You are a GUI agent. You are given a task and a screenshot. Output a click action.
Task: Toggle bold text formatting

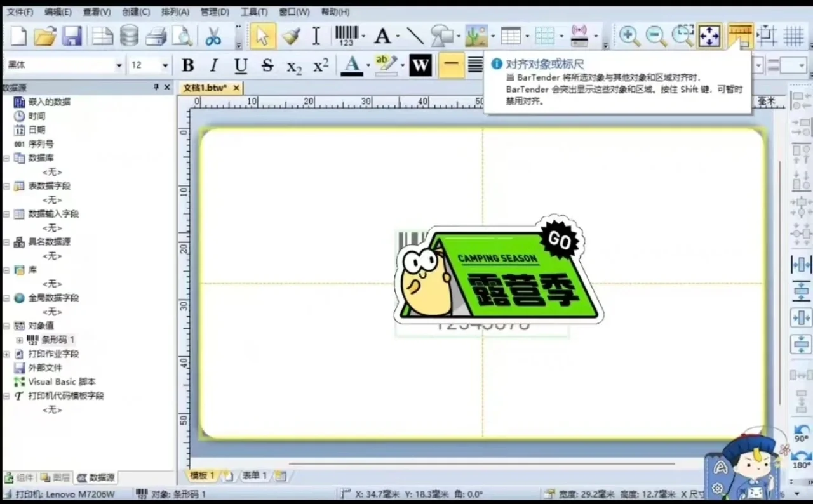pyautogui.click(x=188, y=65)
